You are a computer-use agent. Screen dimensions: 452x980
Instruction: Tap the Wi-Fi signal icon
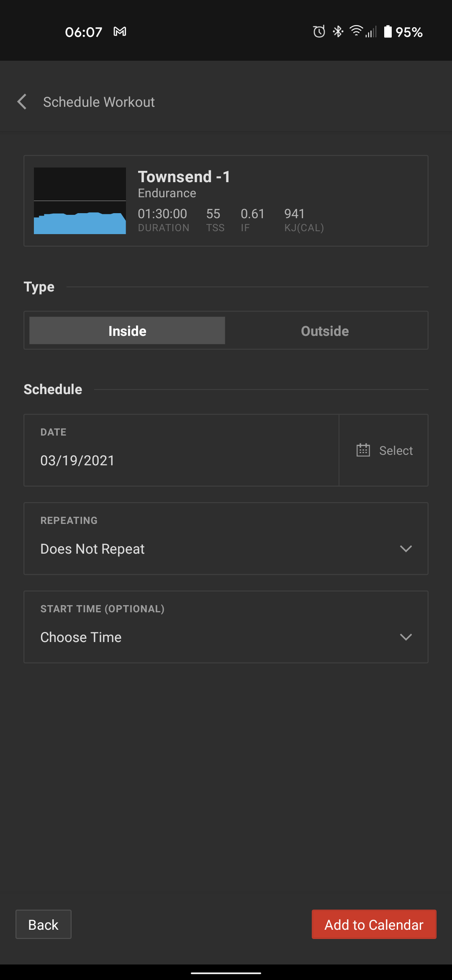point(356,31)
